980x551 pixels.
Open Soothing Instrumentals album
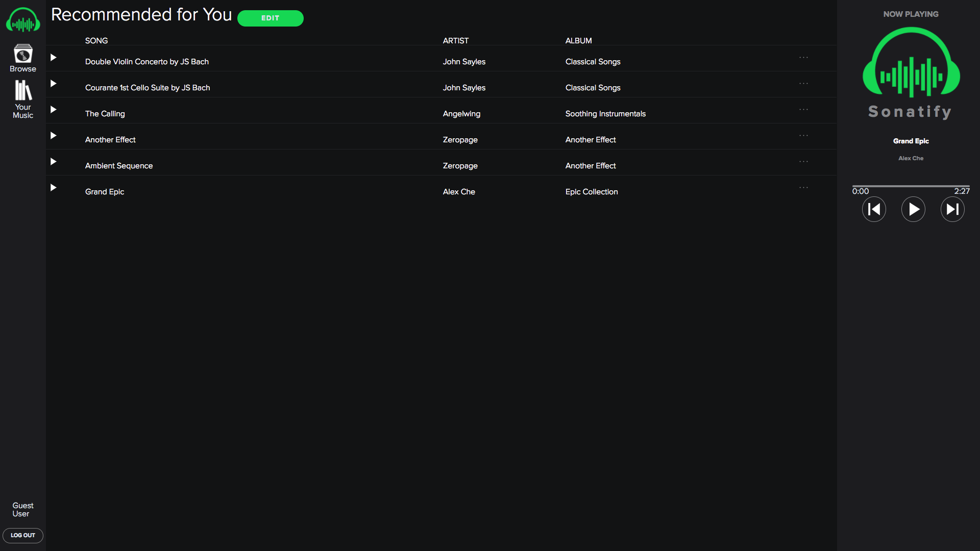(605, 114)
